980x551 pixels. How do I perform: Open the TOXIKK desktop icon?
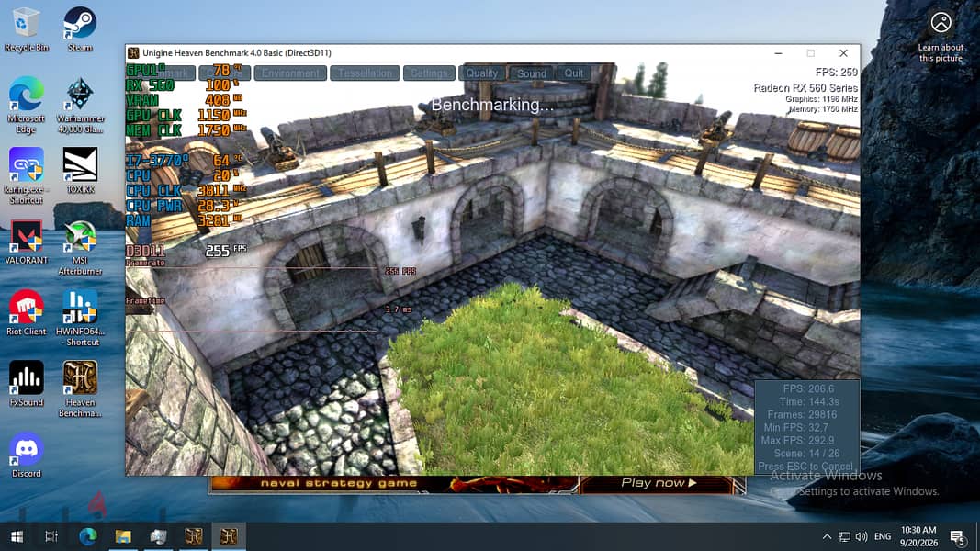[x=80, y=171]
